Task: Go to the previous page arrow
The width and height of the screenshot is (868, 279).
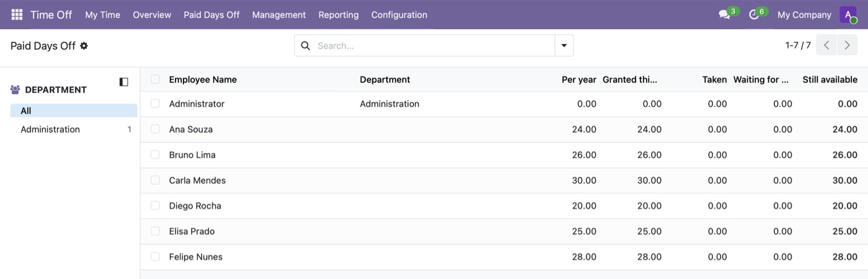Action: click(826, 45)
